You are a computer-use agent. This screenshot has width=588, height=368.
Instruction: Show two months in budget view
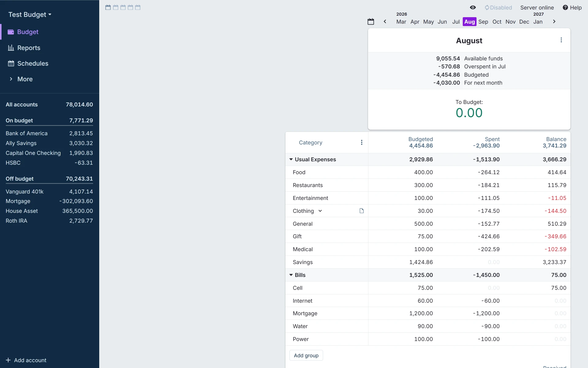tap(115, 7)
